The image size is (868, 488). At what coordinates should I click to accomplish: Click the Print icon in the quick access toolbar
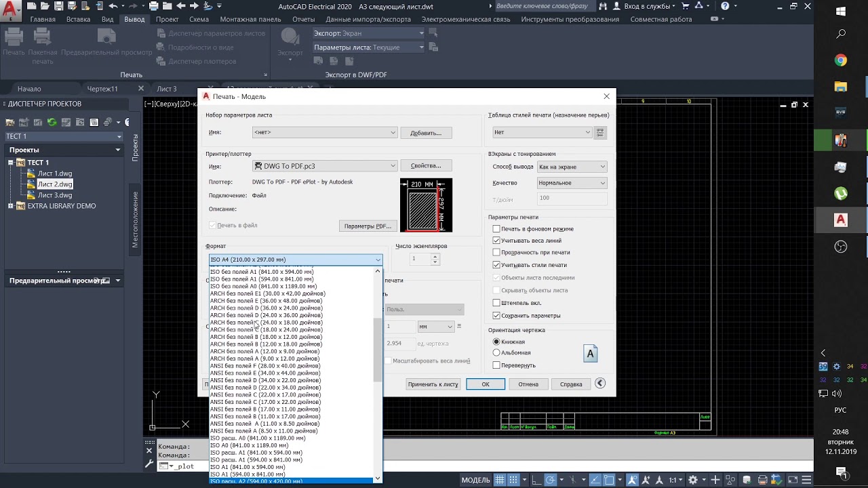[154, 6]
